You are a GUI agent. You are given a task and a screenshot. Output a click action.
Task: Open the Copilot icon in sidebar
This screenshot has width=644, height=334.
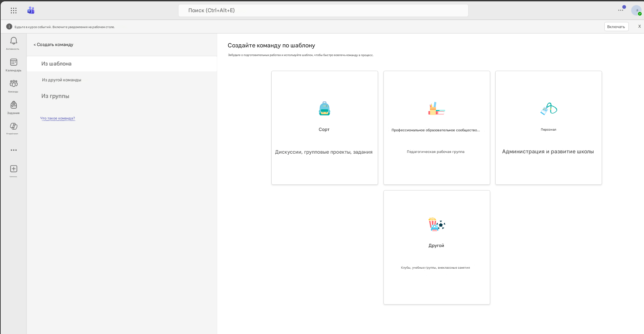click(x=14, y=126)
